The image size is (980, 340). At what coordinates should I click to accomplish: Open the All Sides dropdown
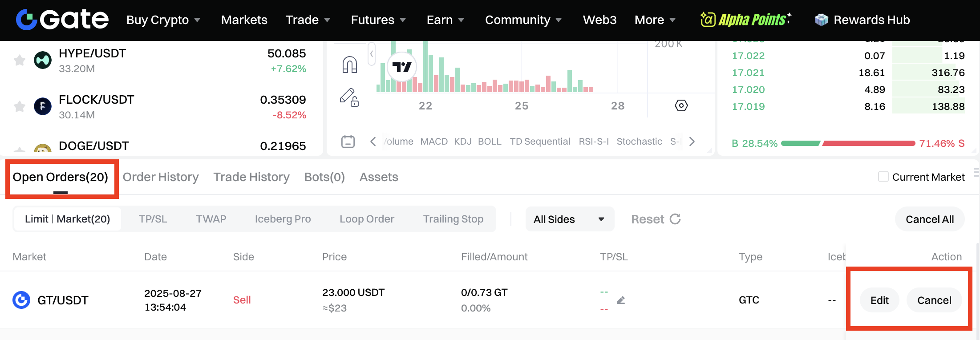(x=569, y=219)
